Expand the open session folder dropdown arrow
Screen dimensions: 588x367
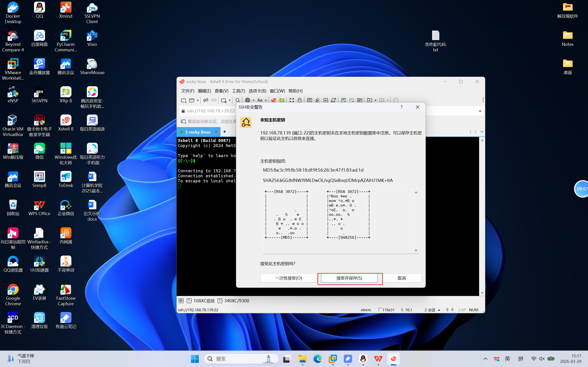click(x=198, y=100)
